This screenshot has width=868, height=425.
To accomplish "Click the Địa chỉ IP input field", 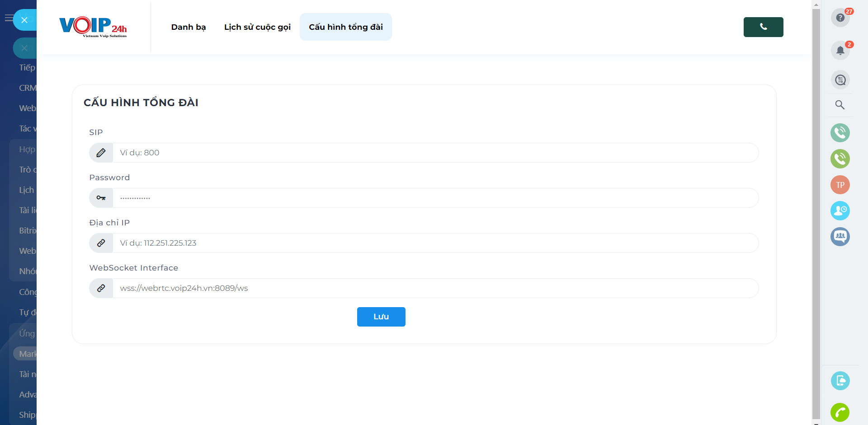I will (x=435, y=243).
